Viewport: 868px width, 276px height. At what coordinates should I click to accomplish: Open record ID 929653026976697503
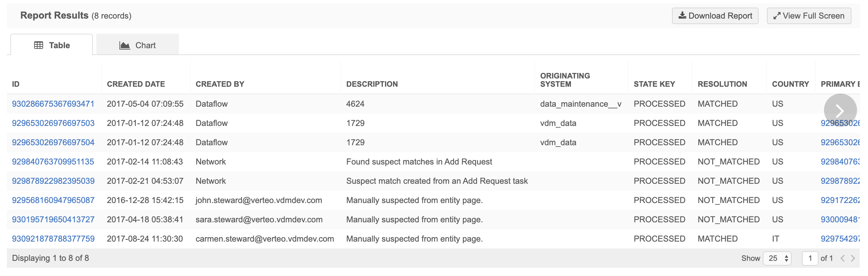coord(53,123)
